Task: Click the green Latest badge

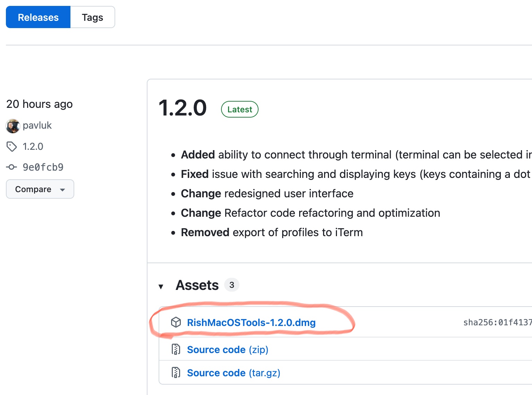Action: click(x=239, y=110)
